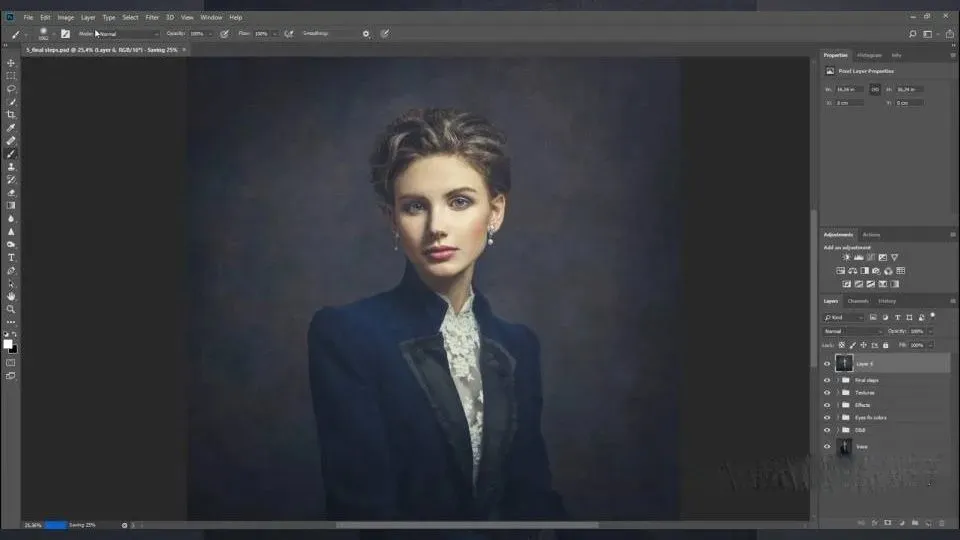Hide the Final steps layer group
The width and height of the screenshot is (960, 540).
click(x=827, y=380)
